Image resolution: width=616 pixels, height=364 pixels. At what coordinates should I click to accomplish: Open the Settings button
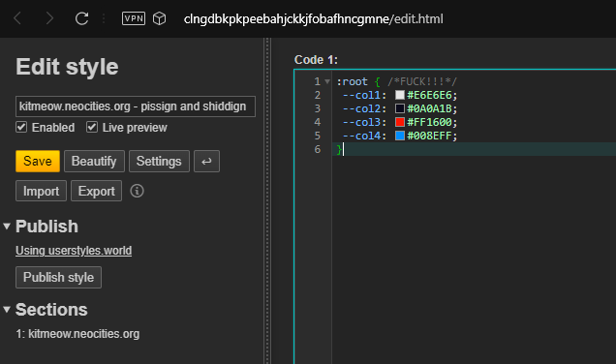coord(159,161)
